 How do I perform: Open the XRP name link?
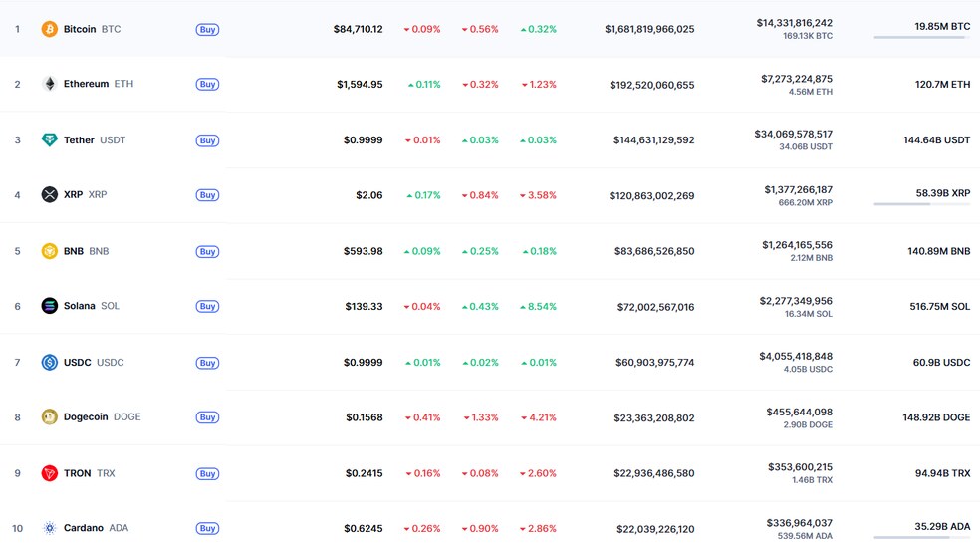click(x=85, y=194)
